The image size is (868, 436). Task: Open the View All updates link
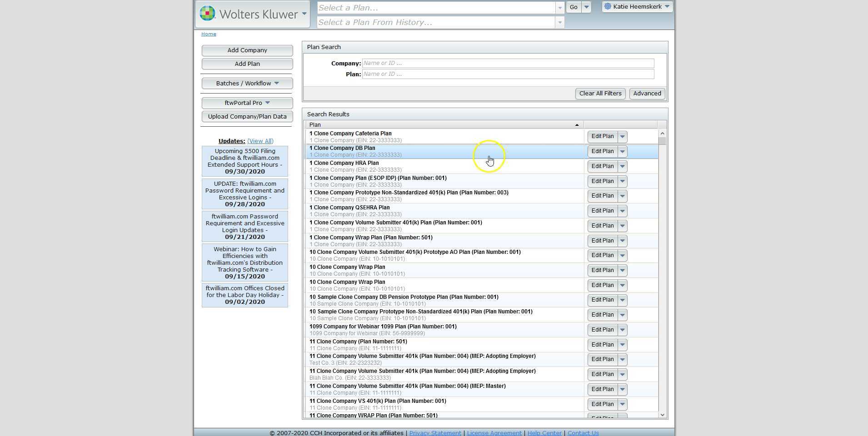click(x=260, y=141)
